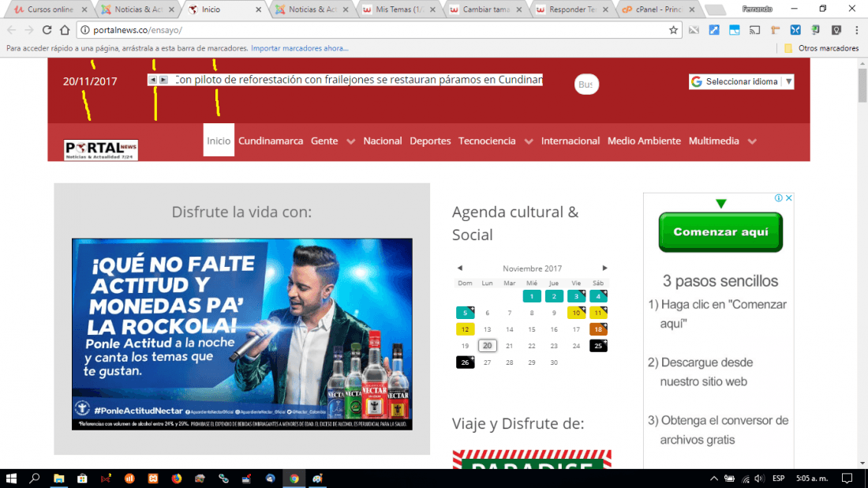
Task: Open the Nacional section
Action: click(383, 141)
